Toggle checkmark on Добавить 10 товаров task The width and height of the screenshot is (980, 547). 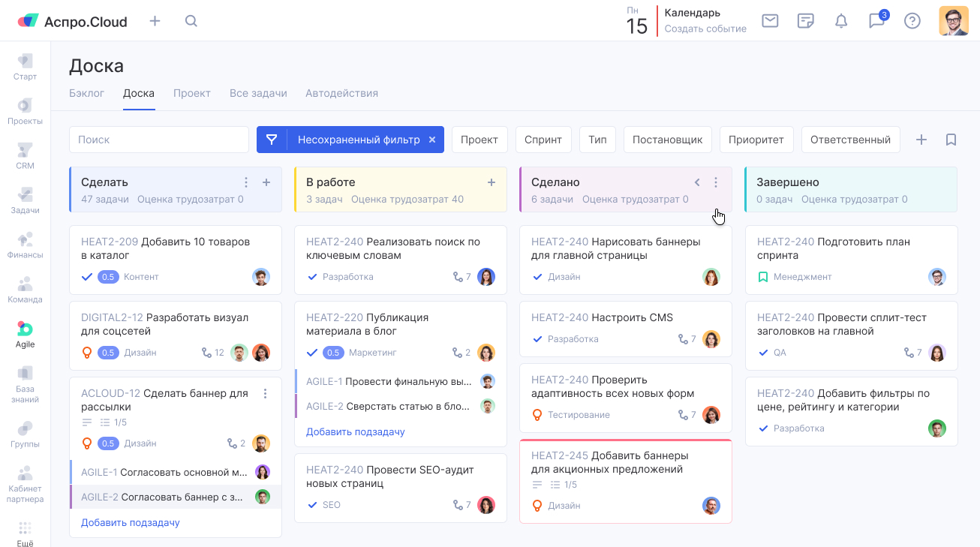[87, 277]
